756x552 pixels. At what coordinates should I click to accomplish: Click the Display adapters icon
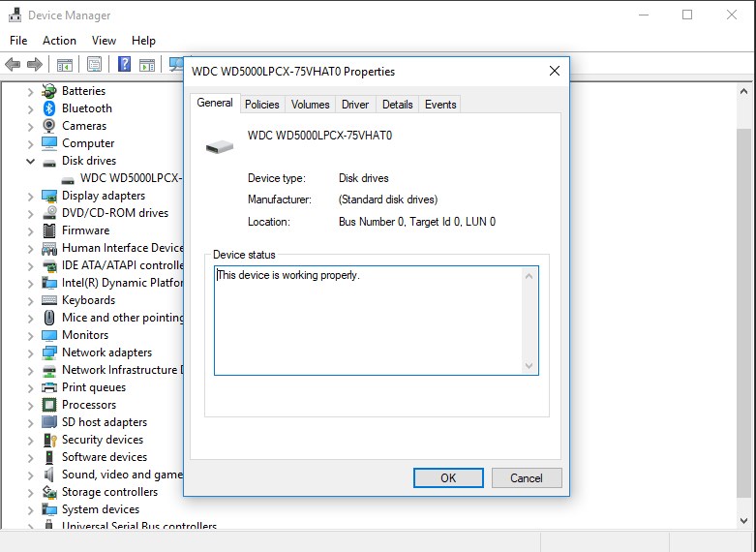click(49, 196)
